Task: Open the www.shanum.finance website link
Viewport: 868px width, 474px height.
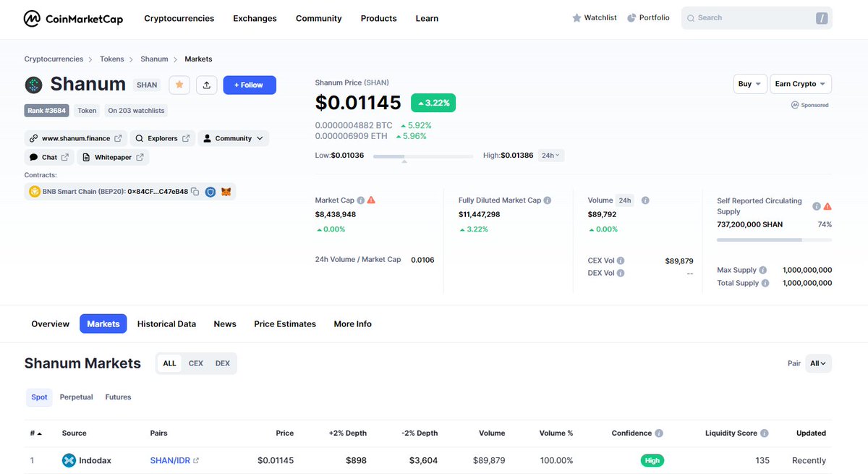Action: [75, 138]
